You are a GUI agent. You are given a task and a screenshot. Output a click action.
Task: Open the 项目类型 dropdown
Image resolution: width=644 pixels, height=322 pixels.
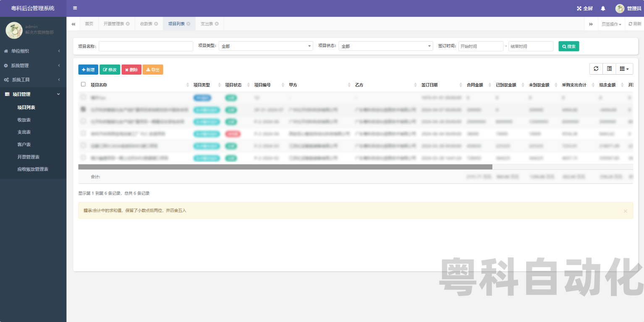point(265,46)
